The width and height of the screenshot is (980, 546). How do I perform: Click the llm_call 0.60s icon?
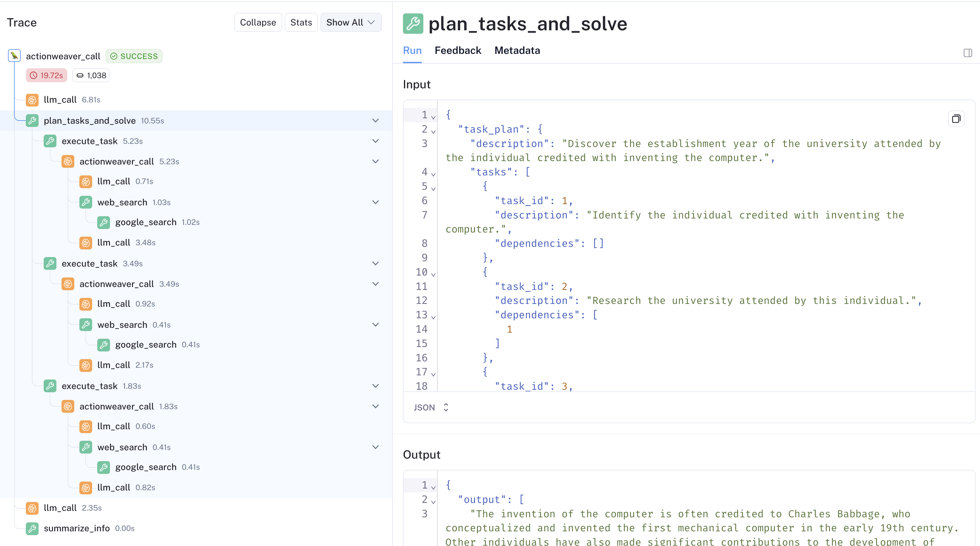[x=85, y=426]
